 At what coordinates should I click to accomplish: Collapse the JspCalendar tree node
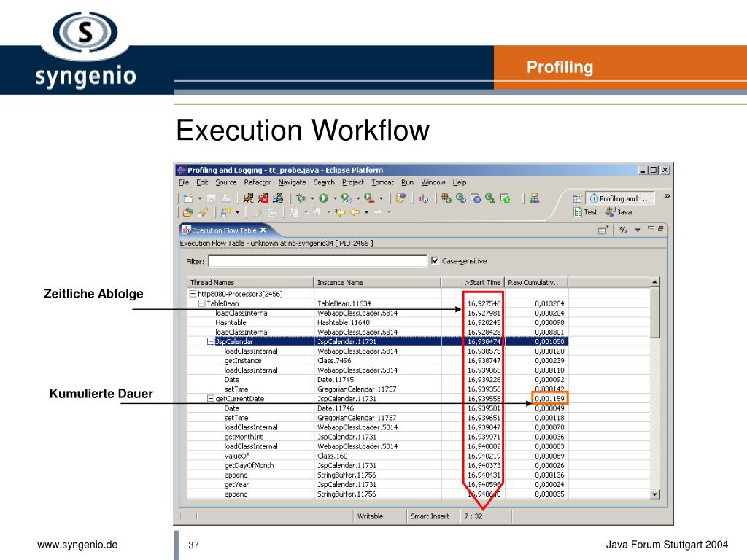tap(211, 341)
